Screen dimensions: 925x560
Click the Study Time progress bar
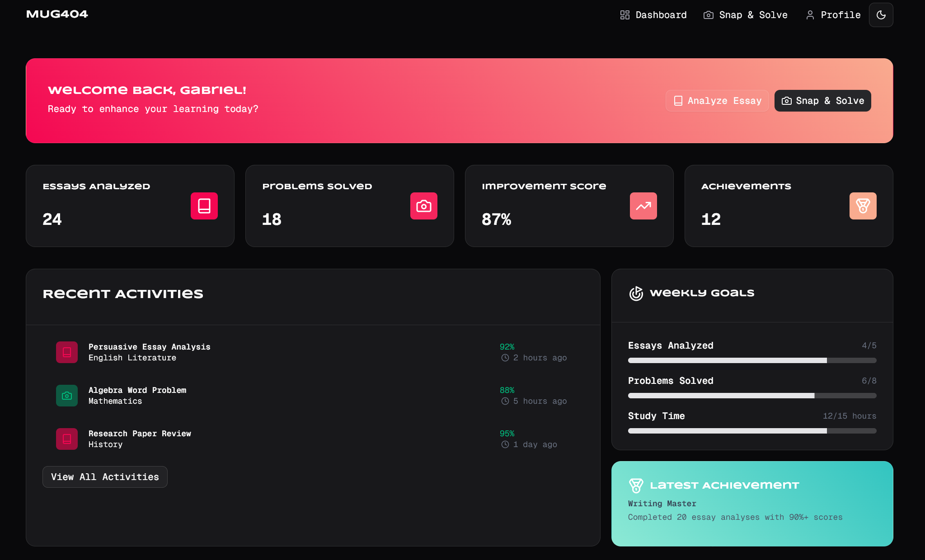click(752, 431)
